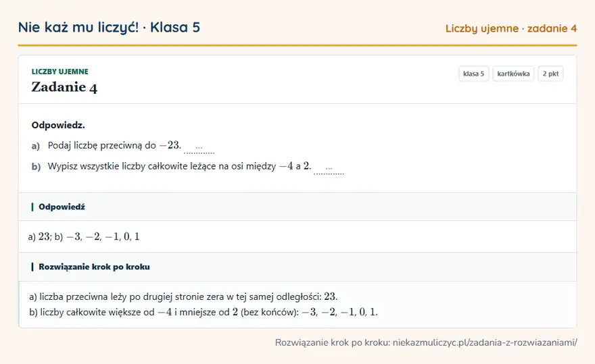This screenshot has height=364, width=595.
Task: Click the answer line 'a) 23; b) −3, −2, −1, 0, 1'
Action: pyautogui.click(x=84, y=236)
